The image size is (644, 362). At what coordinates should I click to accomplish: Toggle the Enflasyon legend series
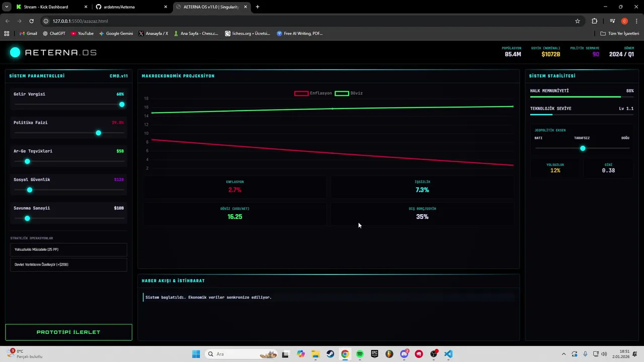[313, 93]
